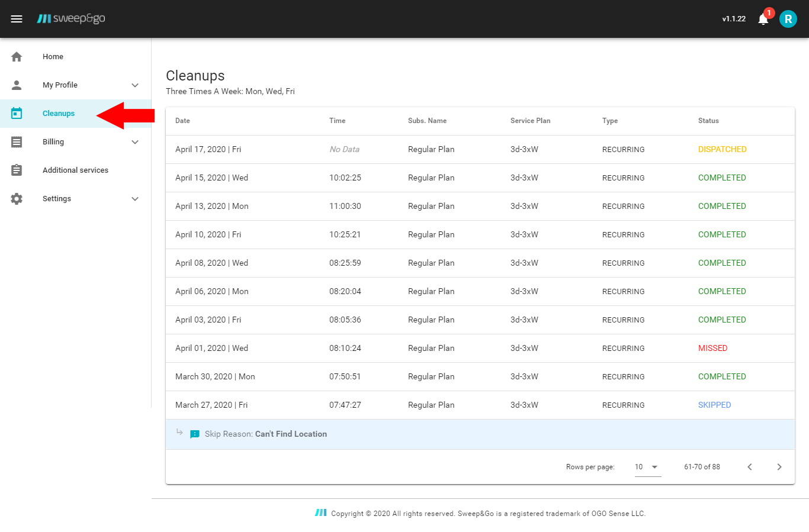The image size is (809, 532).
Task: Click the Status column header
Action: pyautogui.click(x=708, y=121)
